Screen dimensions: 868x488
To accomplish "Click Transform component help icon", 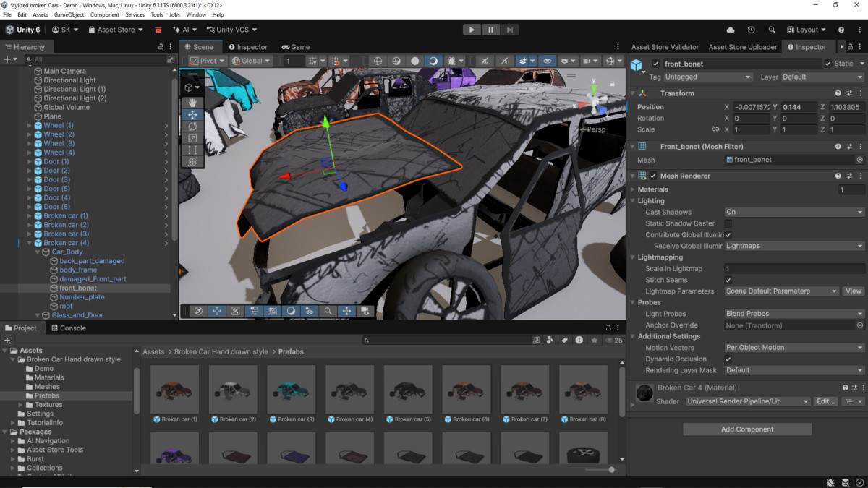I will pos(838,93).
